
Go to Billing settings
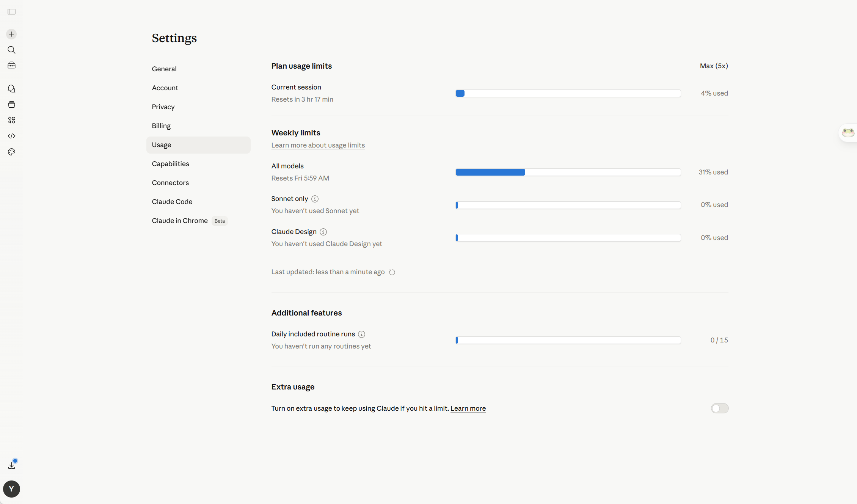198,126
